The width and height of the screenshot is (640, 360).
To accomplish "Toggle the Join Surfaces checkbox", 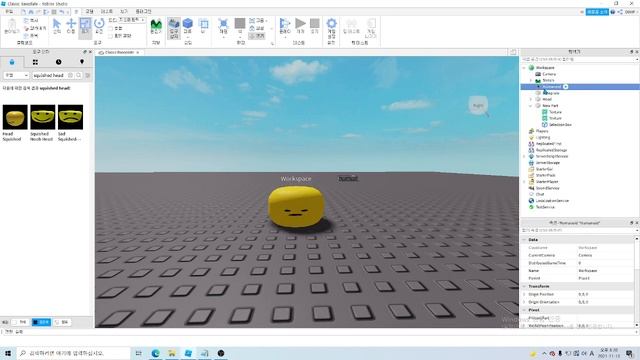I will coord(111,36).
